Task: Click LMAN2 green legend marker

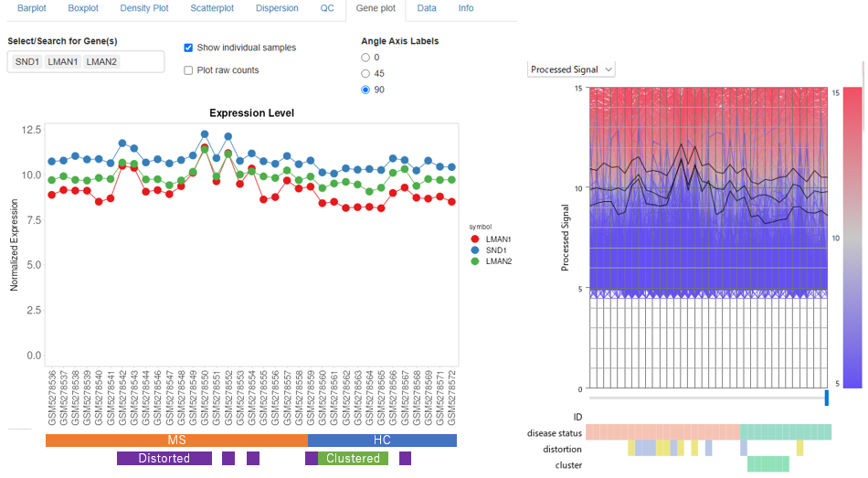Action: point(475,261)
